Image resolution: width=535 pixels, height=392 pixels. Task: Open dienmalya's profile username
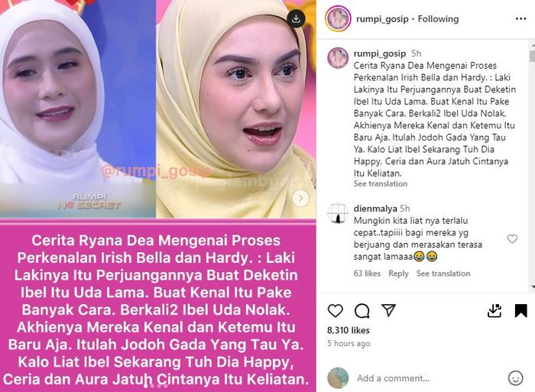pyautogui.click(x=375, y=209)
